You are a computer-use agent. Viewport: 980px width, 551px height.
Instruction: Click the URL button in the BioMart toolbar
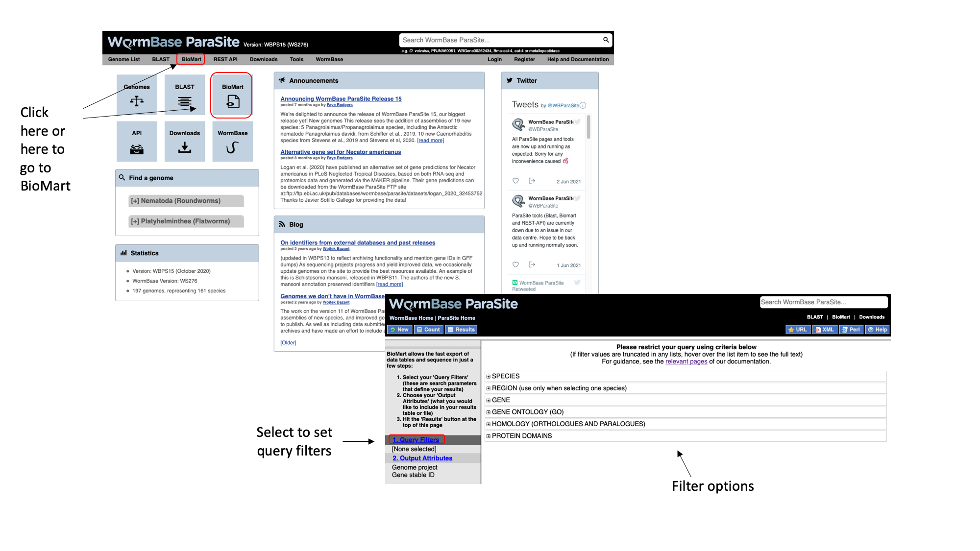tap(798, 330)
